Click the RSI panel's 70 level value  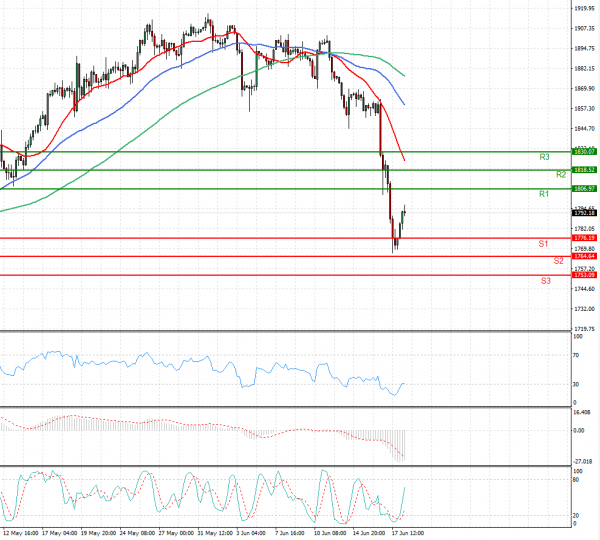pyautogui.click(x=576, y=355)
